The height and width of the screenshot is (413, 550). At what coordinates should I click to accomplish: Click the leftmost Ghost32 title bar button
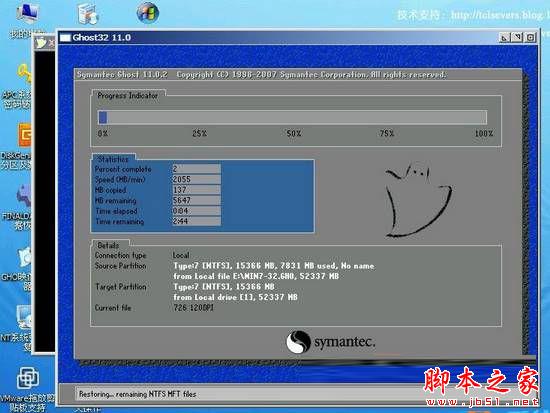pyautogui.click(x=504, y=37)
